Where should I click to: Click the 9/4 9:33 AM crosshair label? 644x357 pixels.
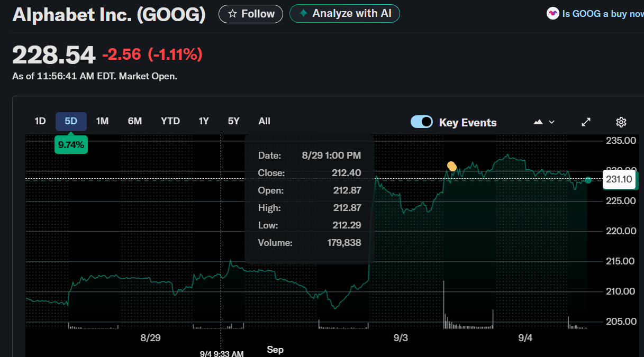pyautogui.click(x=222, y=353)
